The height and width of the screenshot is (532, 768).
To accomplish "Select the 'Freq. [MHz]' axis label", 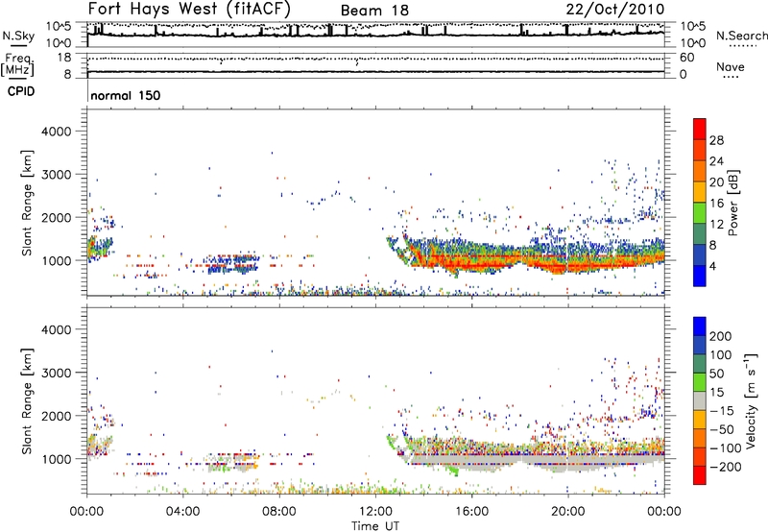I will pyautogui.click(x=17, y=64).
